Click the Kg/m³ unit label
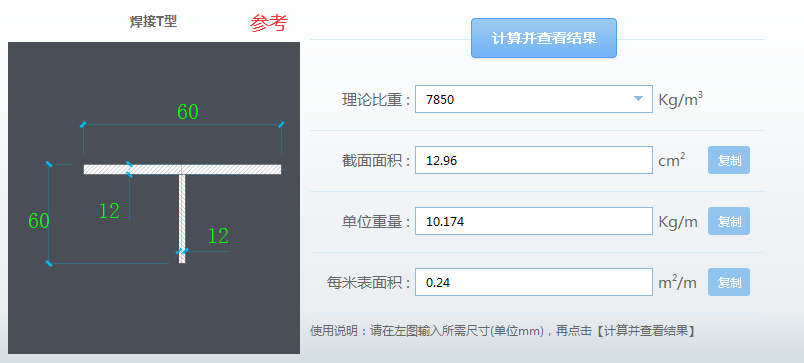 pyautogui.click(x=680, y=99)
